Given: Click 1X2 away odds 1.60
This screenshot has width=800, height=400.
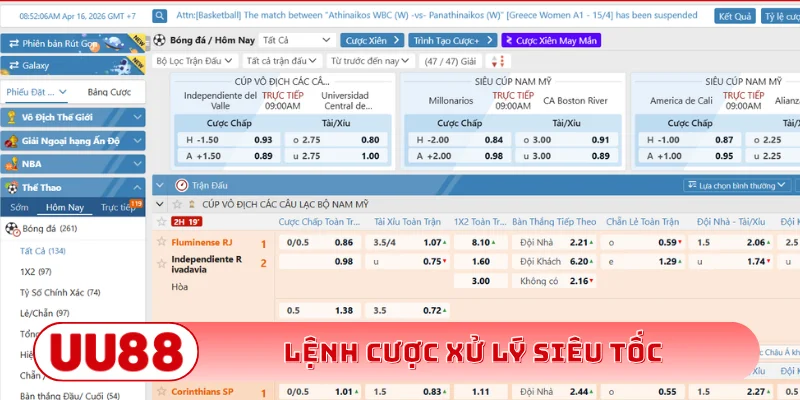Looking at the screenshot, I should [x=481, y=261].
